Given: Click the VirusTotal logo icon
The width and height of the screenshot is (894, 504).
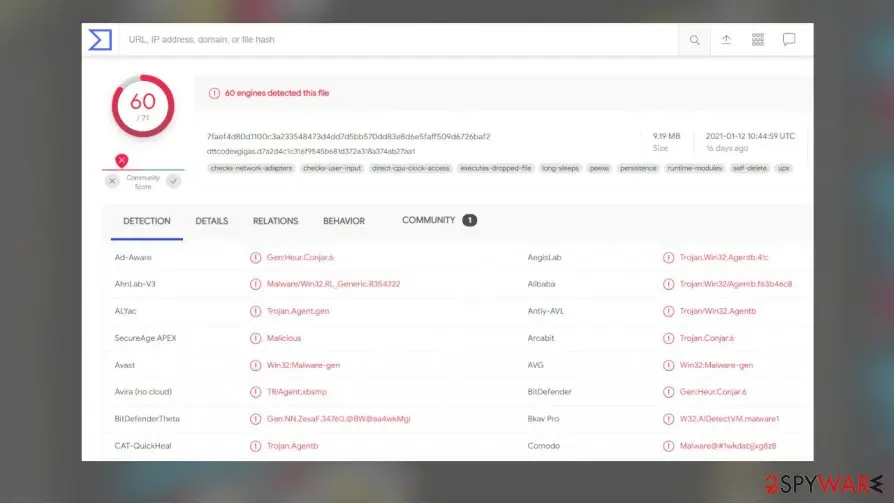Looking at the screenshot, I should (100, 40).
